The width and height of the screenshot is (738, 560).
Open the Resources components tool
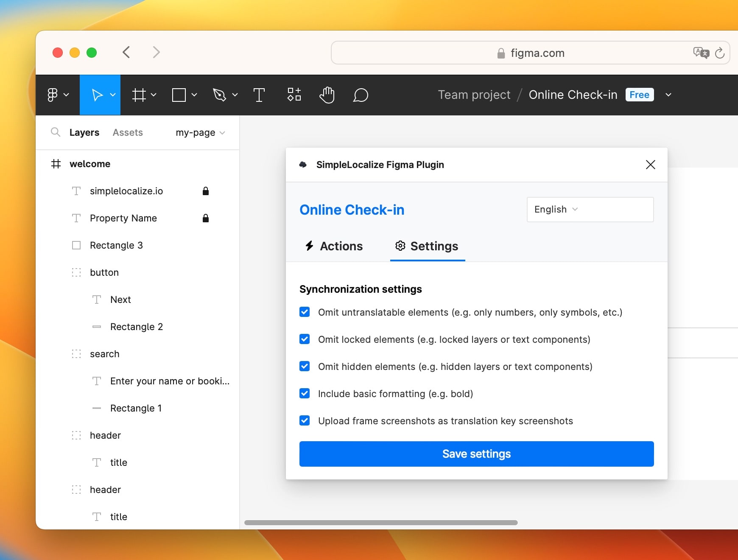click(x=294, y=94)
